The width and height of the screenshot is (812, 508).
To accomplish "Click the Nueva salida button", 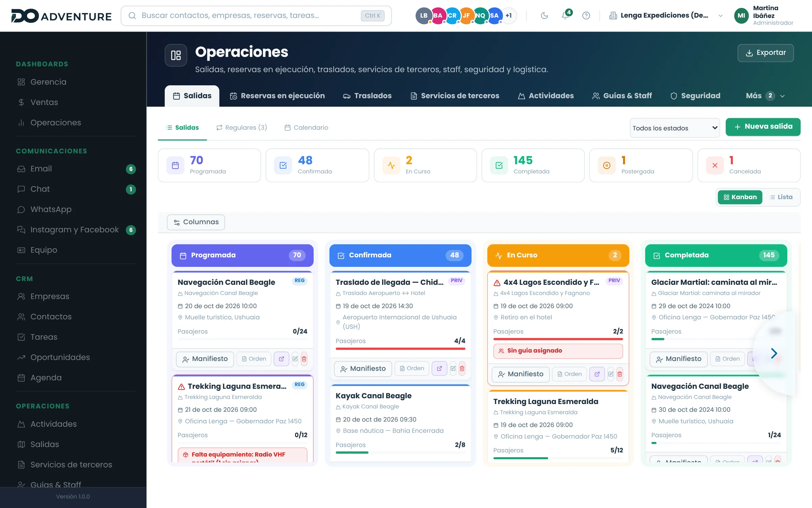I will click(763, 127).
